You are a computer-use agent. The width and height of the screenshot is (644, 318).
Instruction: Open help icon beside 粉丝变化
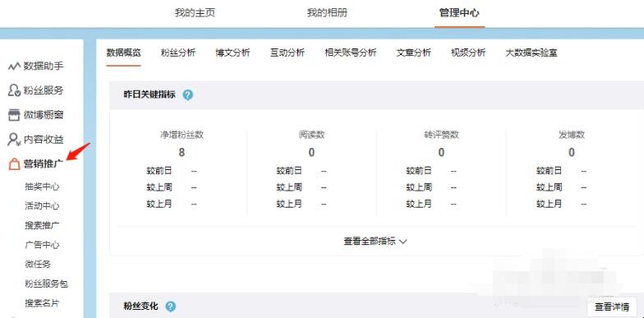171,306
